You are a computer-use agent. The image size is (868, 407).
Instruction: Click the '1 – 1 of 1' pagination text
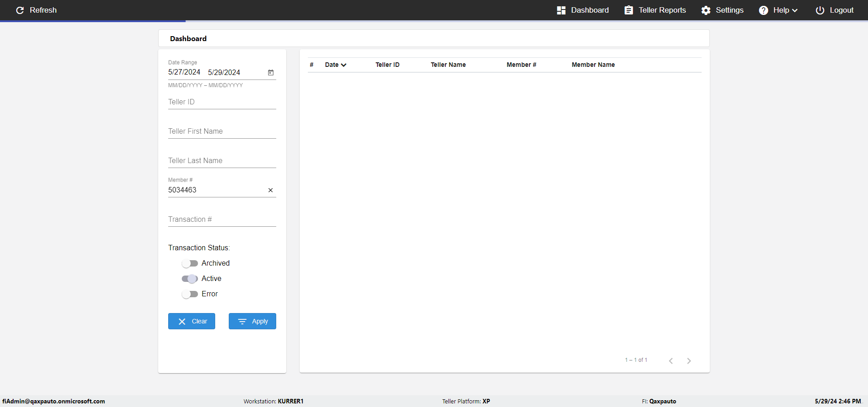pyautogui.click(x=636, y=360)
